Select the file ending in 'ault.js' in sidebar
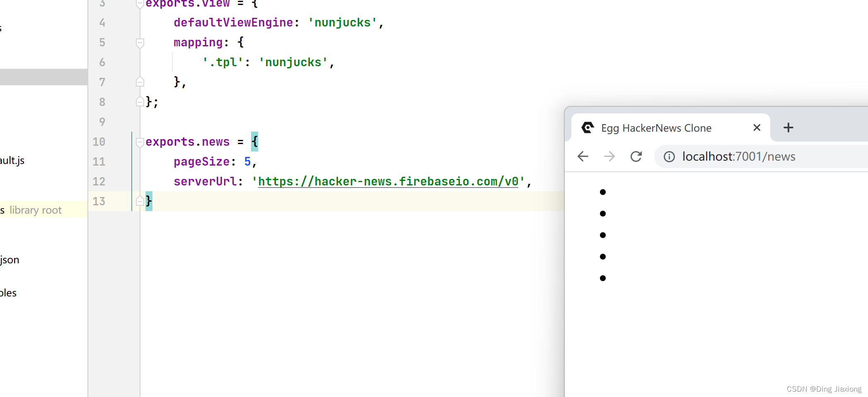This screenshot has width=868, height=397. point(12,160)
